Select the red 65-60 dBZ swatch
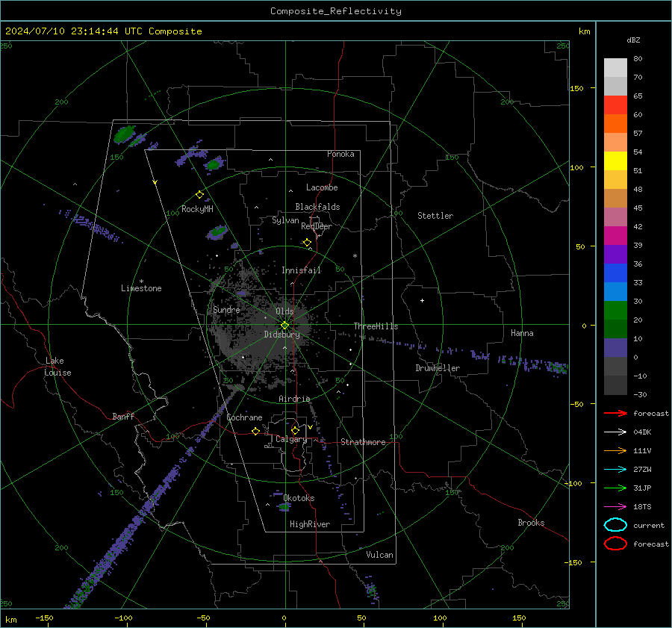672x628 pixels. 615,105
